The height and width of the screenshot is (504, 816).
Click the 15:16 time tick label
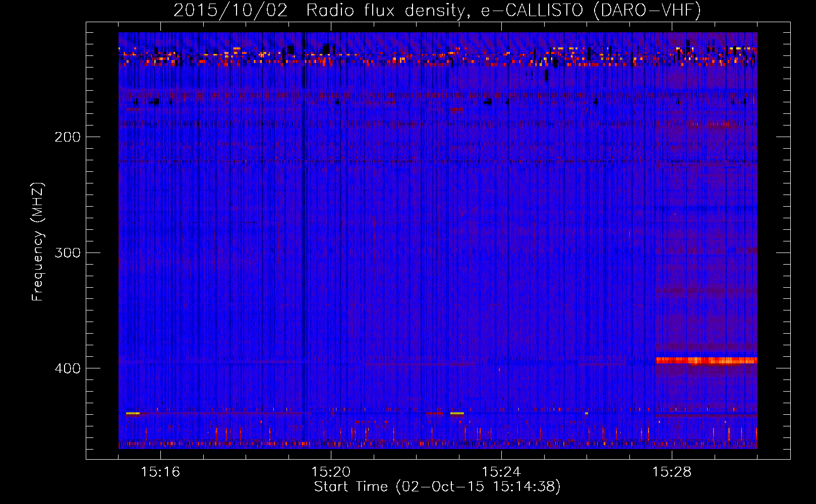click(160, 472)
